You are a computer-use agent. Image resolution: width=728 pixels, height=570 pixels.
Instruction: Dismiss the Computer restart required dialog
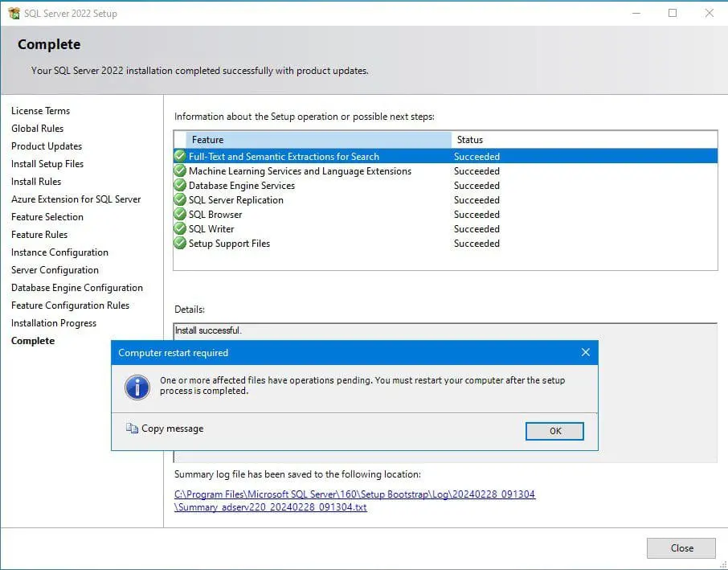[554, 431]
